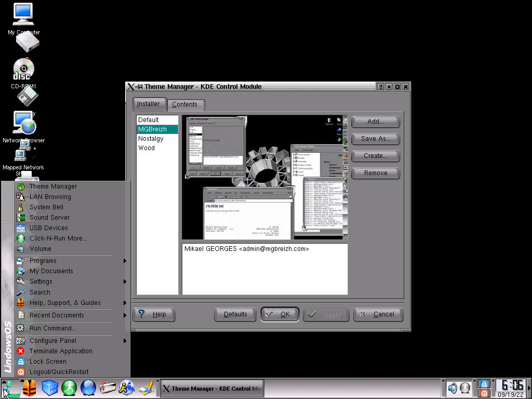Switch to the Contents tab
The height and width of the screenshot is (399, 532).
(x=184, y=104)
